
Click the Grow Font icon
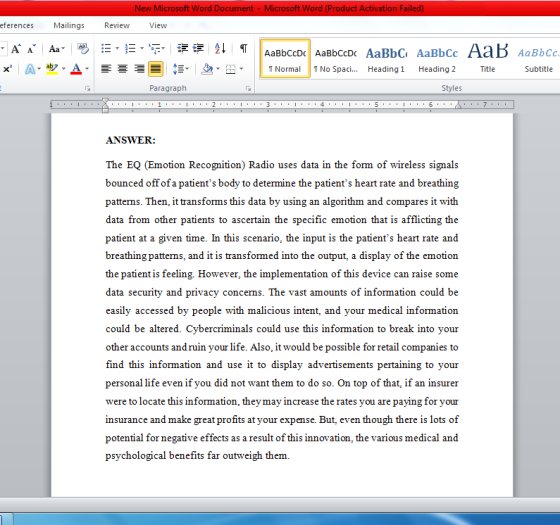(x=16, y=49)
